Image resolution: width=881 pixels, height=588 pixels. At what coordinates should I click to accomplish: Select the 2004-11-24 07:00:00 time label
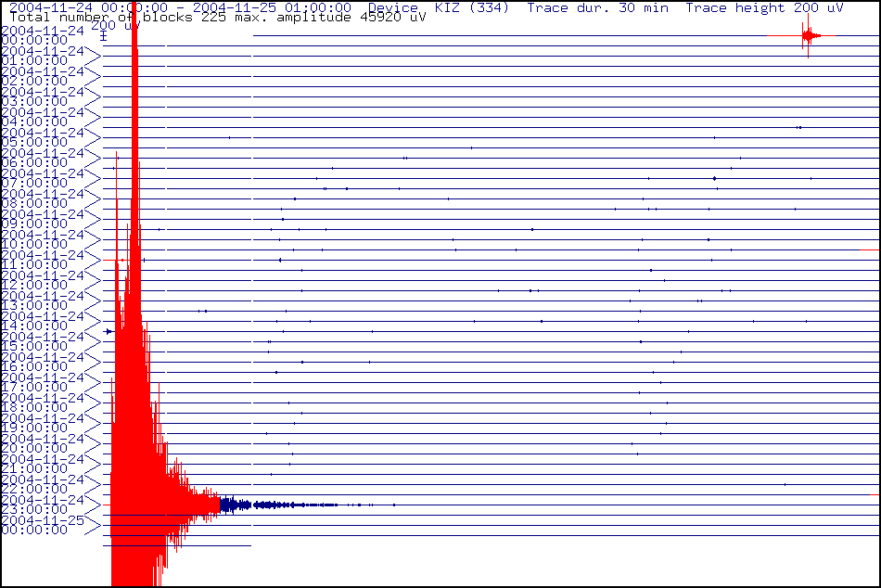[x=43, y=178]
